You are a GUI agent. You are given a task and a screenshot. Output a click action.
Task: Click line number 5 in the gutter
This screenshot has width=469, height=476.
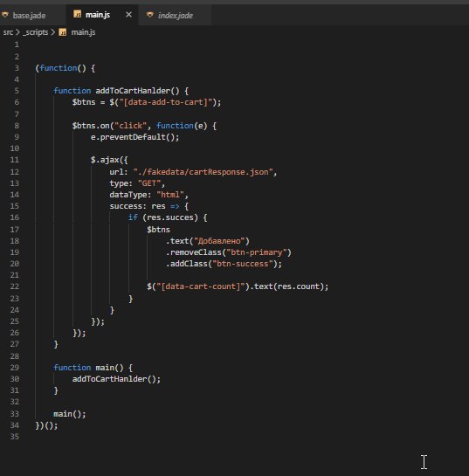click(17, 91)
